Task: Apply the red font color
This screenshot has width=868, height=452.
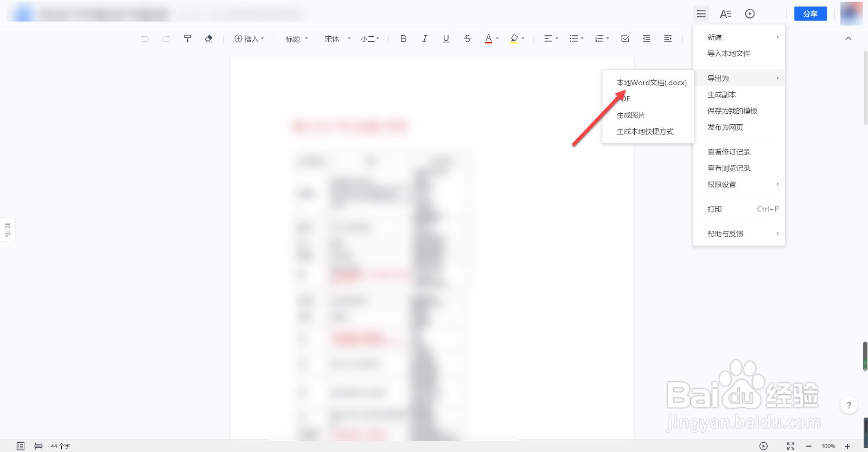Action: [x=488, y=38]
